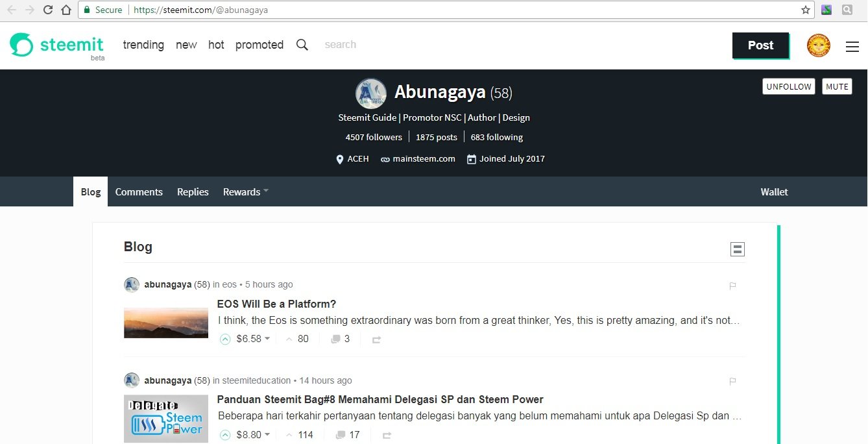Bookmark page with star icon

click(806, 10)
